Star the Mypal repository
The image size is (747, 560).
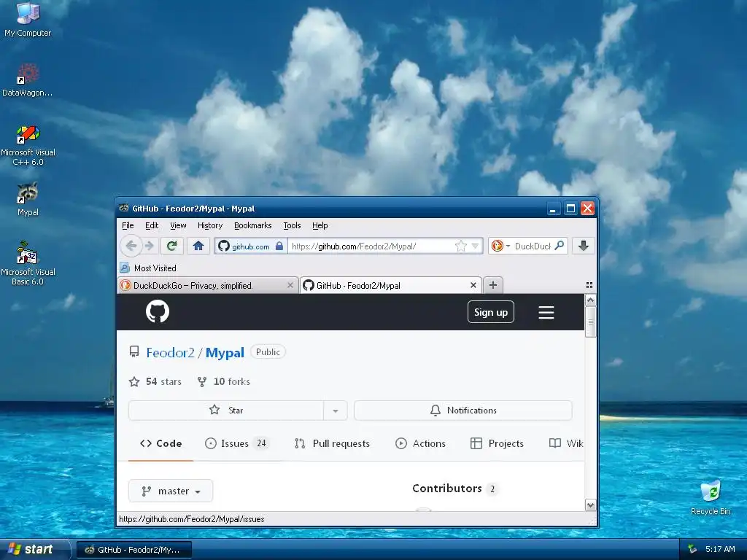point(226,411)
